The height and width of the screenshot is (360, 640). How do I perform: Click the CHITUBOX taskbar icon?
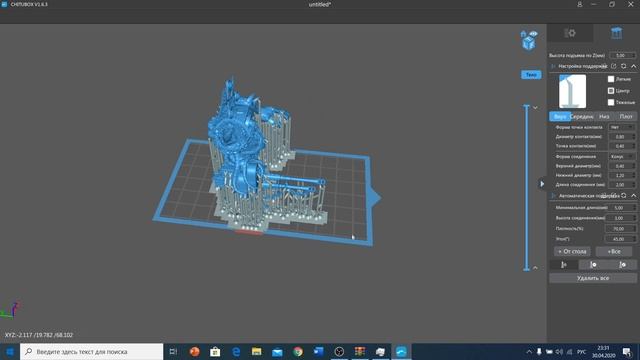[401, 351]
